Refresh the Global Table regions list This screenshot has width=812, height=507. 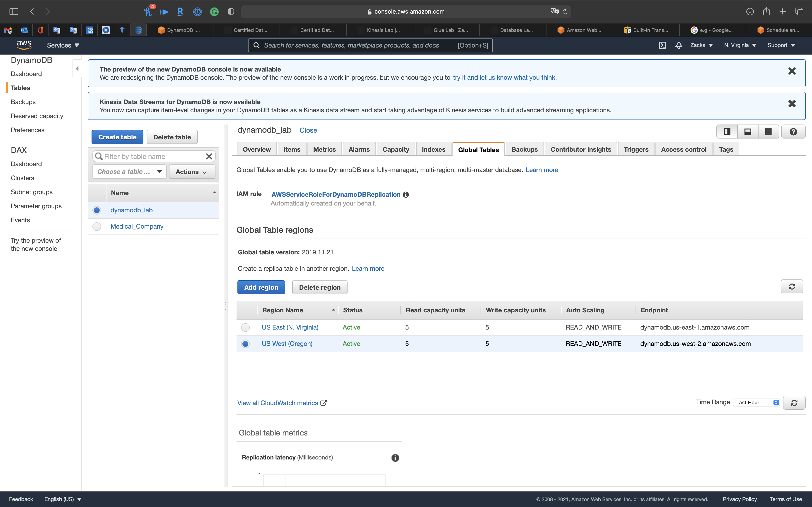click(792, 287)
